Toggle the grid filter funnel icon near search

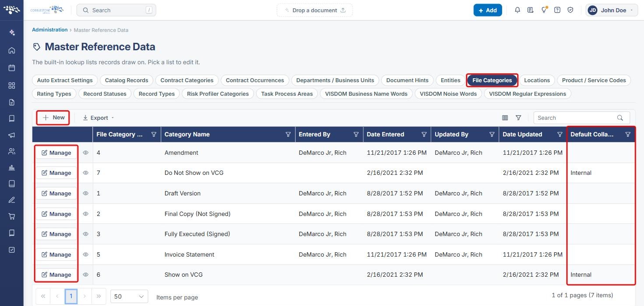(518, 118)
